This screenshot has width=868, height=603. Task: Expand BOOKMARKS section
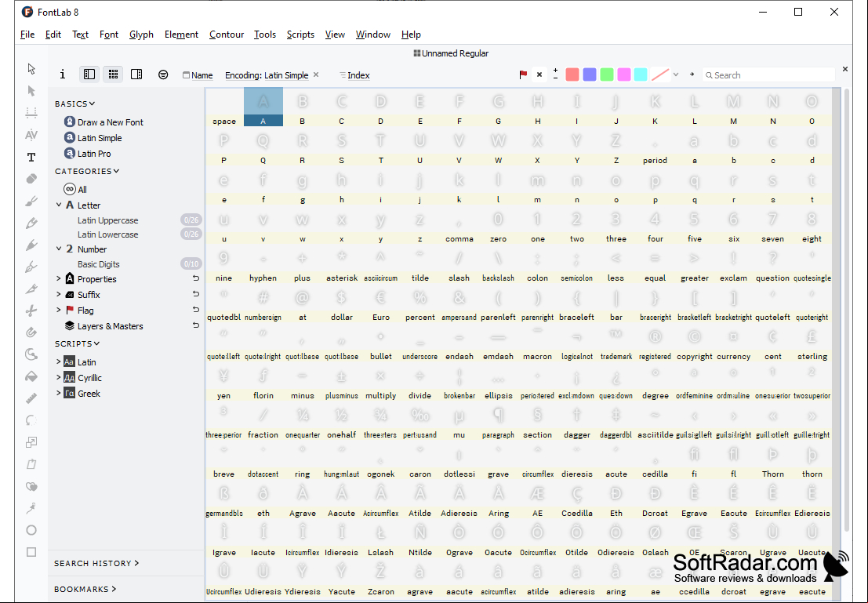85,589
